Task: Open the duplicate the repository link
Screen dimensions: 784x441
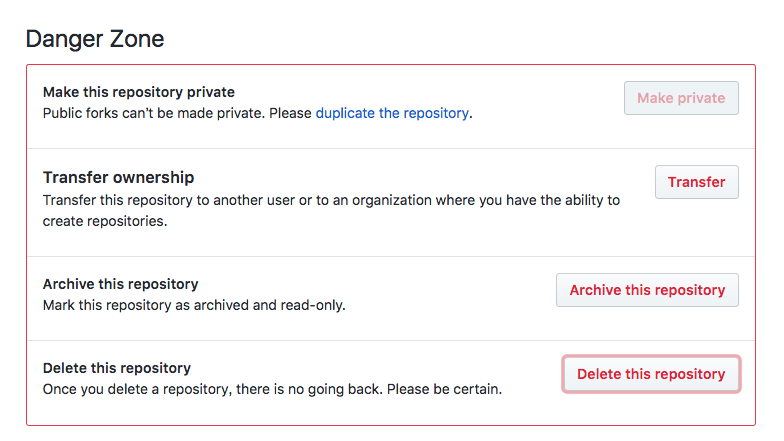Action: pos(392,114)
